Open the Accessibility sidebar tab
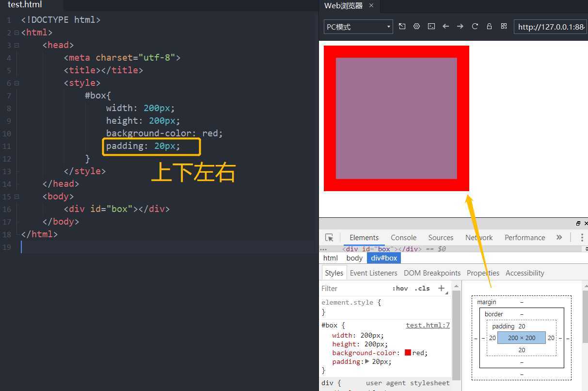 pos(524,273)
